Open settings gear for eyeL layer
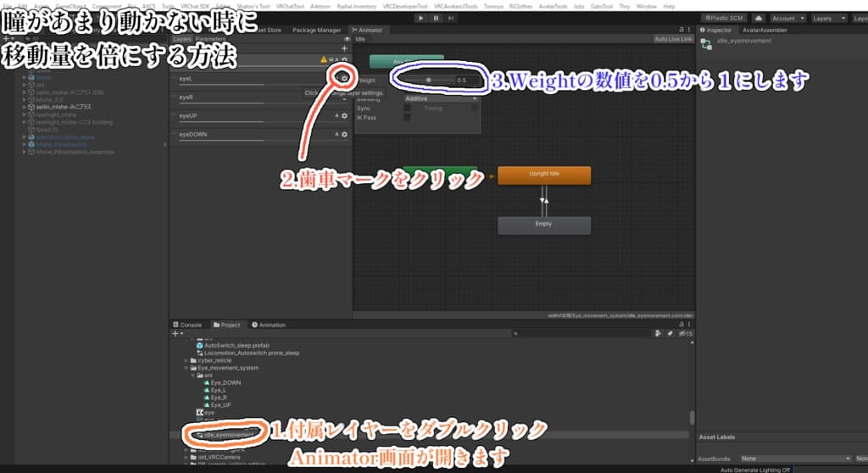 pos(344,79)
